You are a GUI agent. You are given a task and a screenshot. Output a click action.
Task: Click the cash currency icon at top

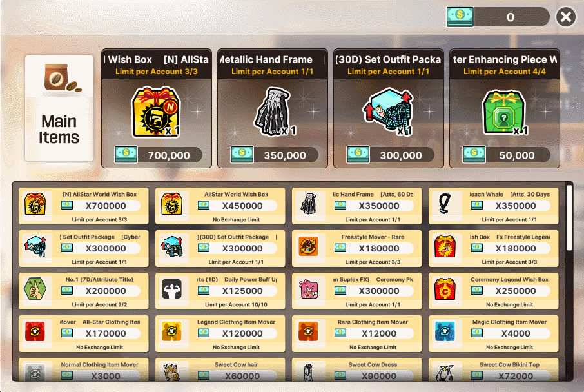click(460, 17)
